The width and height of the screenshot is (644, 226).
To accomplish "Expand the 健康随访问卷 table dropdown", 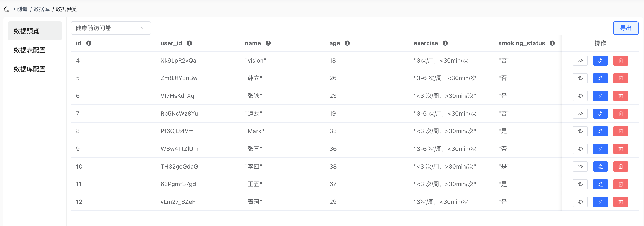I will [x=111, y=28].
